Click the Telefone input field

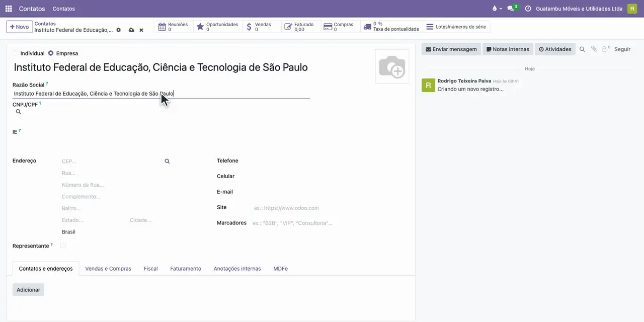click(x=330, y=161)
